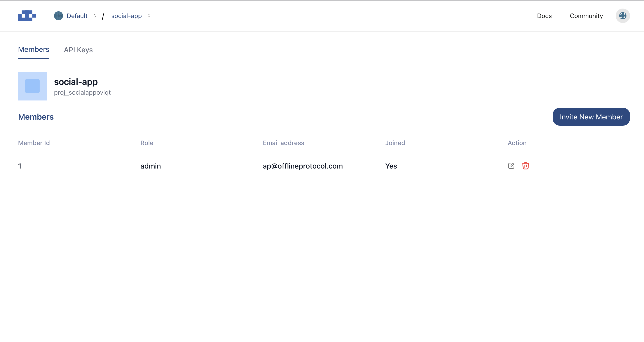
Task: Select the ap@offlineprotocol.com email cell
Action: [x=302, y=166]
